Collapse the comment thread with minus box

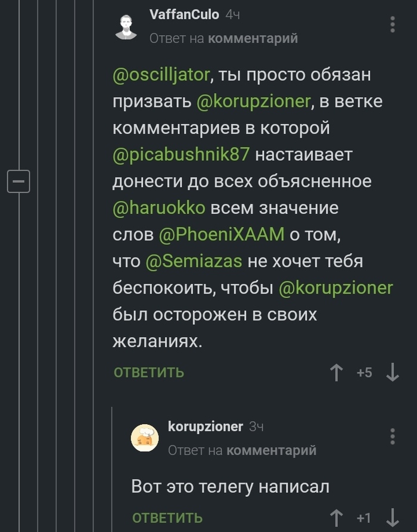(x=18, y=181)
